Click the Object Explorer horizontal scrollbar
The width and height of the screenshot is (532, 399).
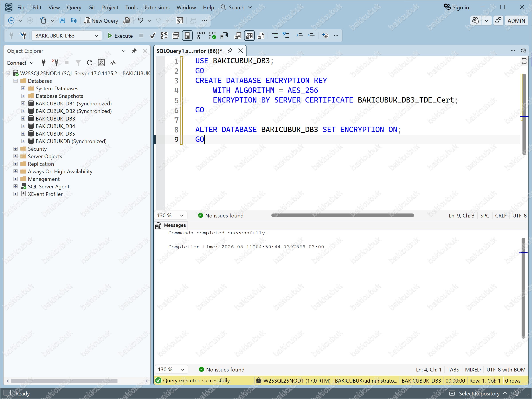64,381
